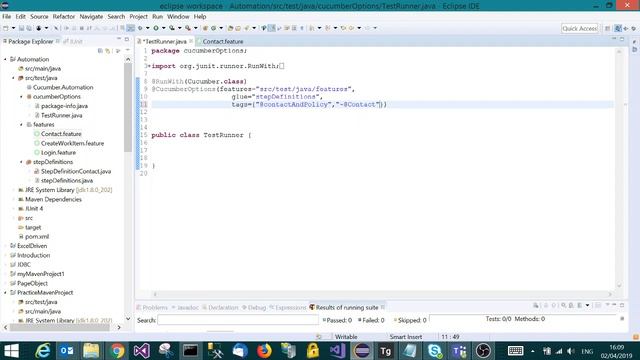
Task: Click the Quick Access field
Action: pos(580,28)
